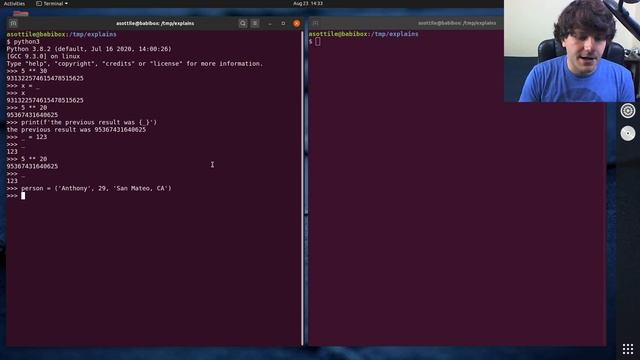Image resolution: width=640 pixels, height=360 pixels.
Task: Open the disc icon in the dock
Action: point(628,133)
